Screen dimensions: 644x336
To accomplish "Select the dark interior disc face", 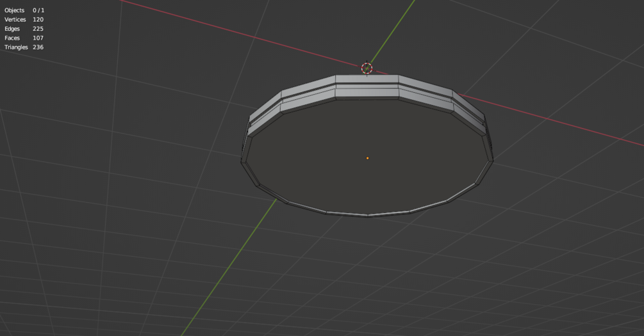I will pos(367,158).
